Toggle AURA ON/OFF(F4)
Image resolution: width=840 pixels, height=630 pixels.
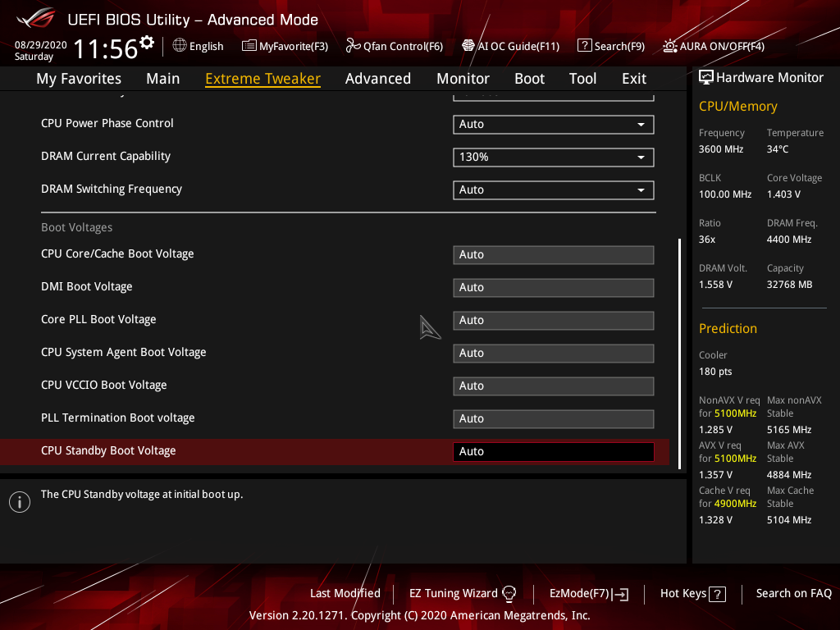pos(714,46)
